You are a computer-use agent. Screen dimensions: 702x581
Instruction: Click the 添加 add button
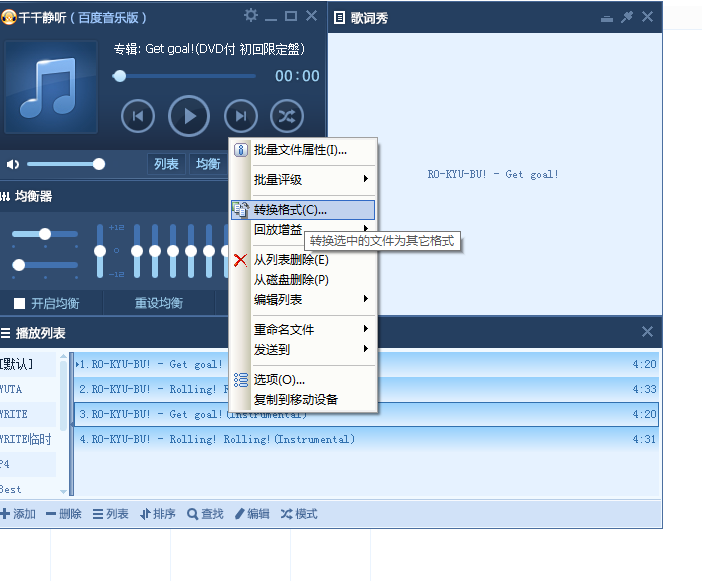pyautogui.click(x=18, y=514)
